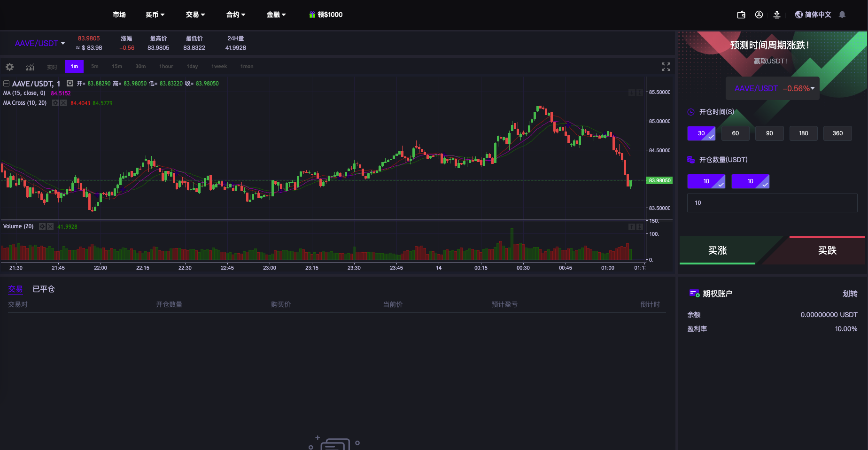Open the user account profile icon

(759, 15)
